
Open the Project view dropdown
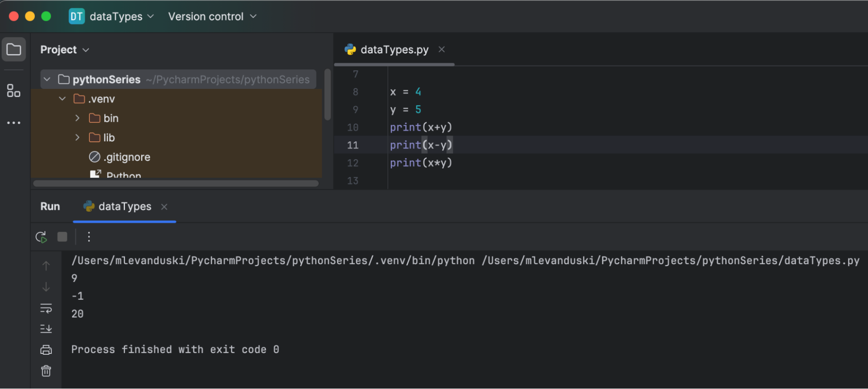click(65, 49)
